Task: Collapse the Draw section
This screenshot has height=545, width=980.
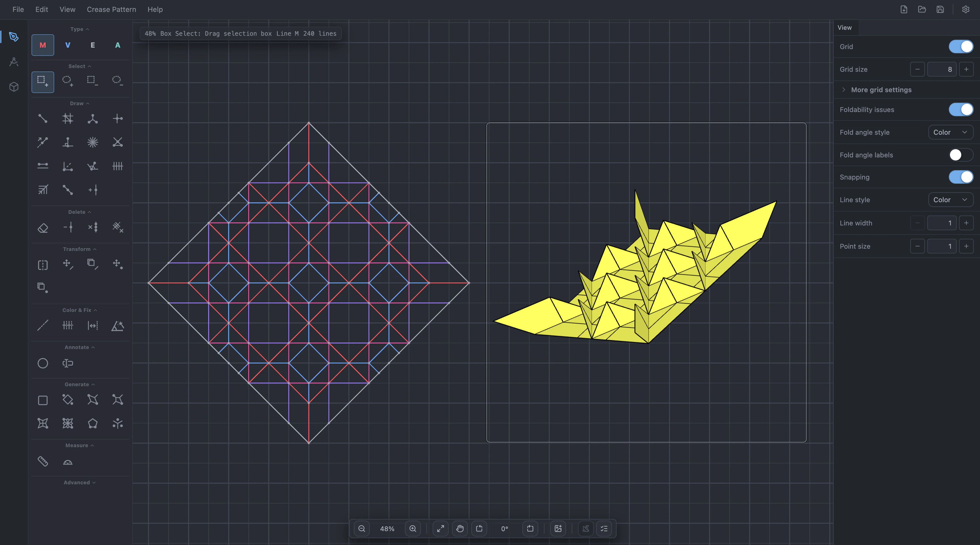Action: pos(79,103)
